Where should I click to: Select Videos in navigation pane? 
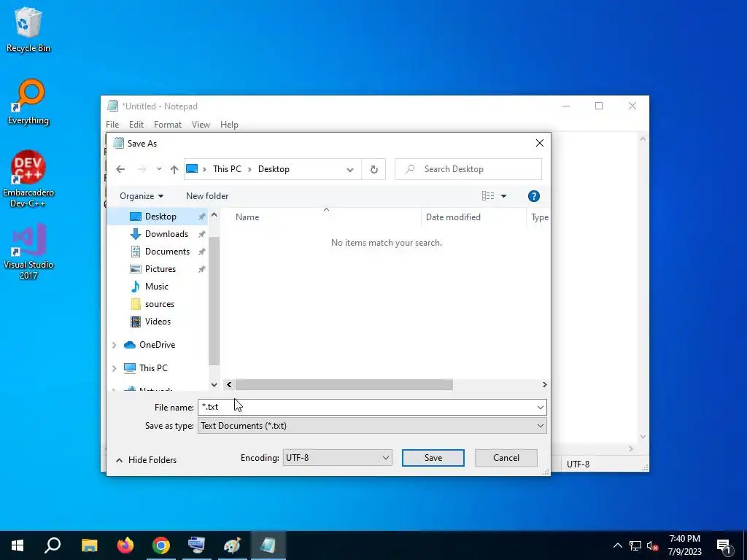(158, 322)
